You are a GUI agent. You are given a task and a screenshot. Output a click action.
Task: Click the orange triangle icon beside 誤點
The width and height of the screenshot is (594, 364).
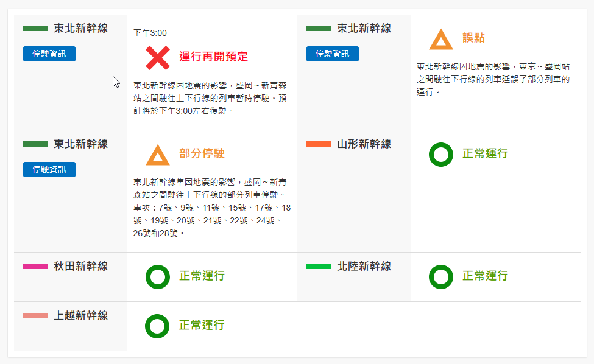point(440,40)
